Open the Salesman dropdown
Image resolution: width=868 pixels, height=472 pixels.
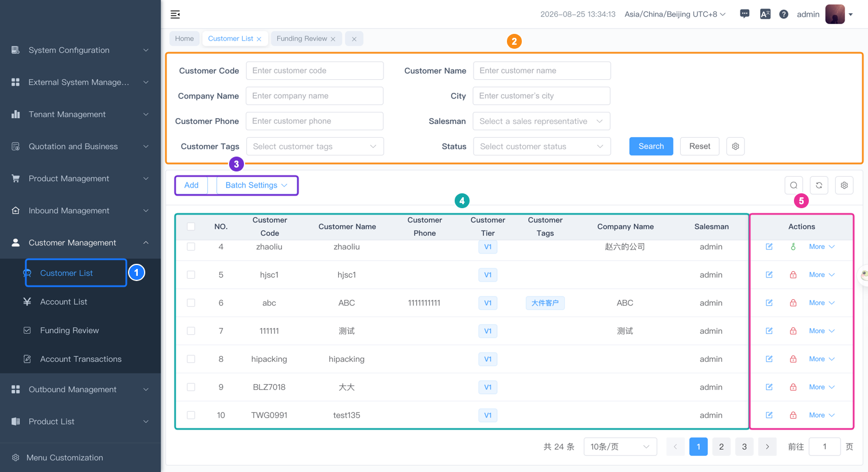pos(541,121)
